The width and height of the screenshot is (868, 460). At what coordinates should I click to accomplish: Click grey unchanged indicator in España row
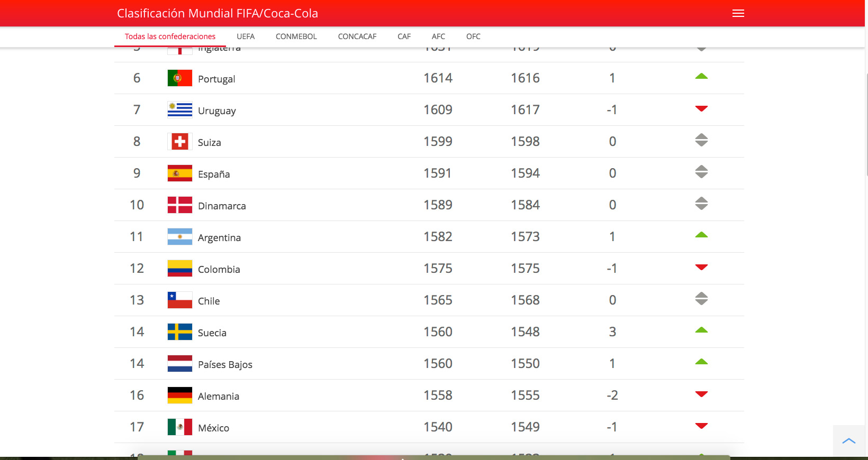tap(701, 172)
